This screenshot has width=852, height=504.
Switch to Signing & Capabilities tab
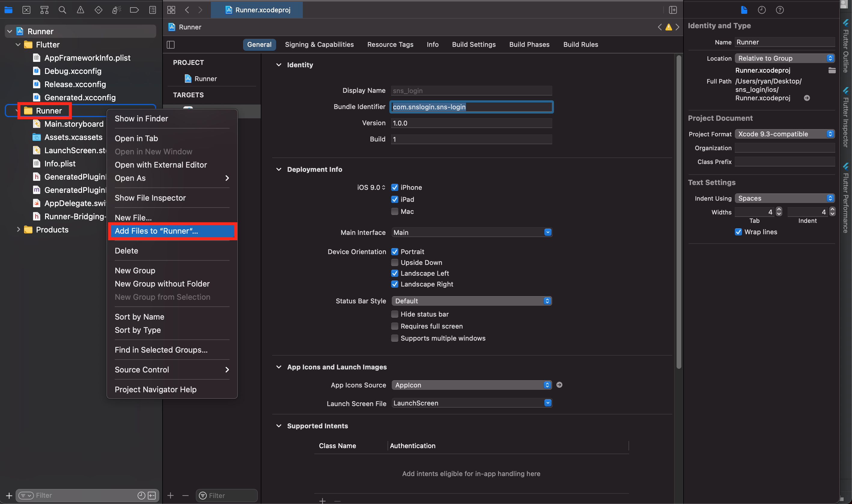point(319,44)
